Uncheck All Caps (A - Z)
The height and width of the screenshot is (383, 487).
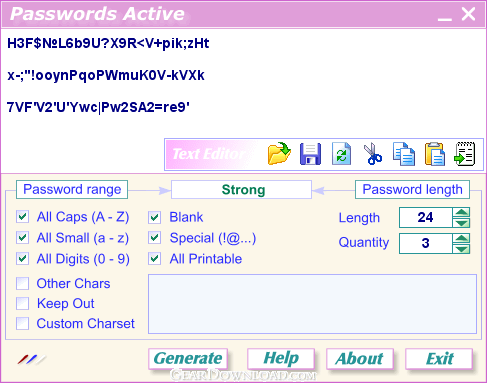tap(22, 217)
